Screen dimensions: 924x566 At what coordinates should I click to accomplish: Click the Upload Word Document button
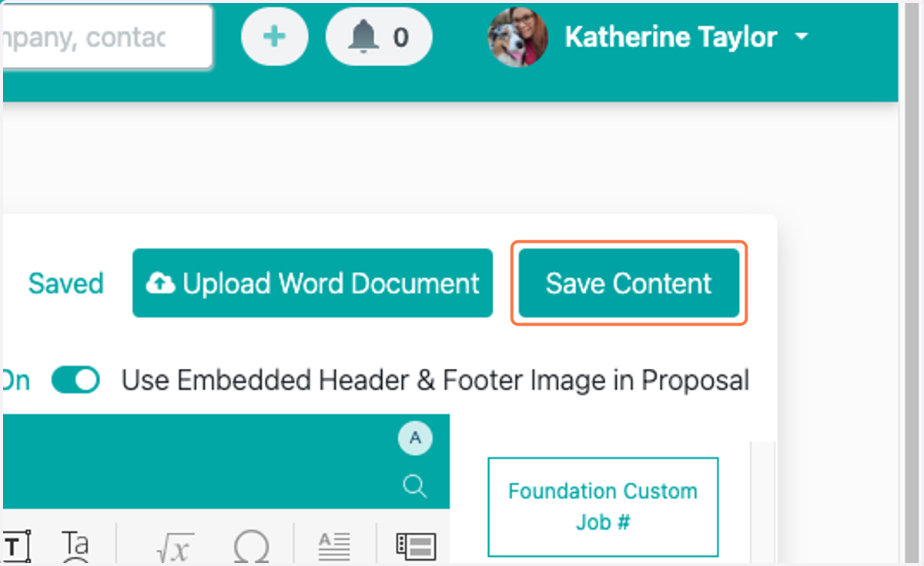313,283
